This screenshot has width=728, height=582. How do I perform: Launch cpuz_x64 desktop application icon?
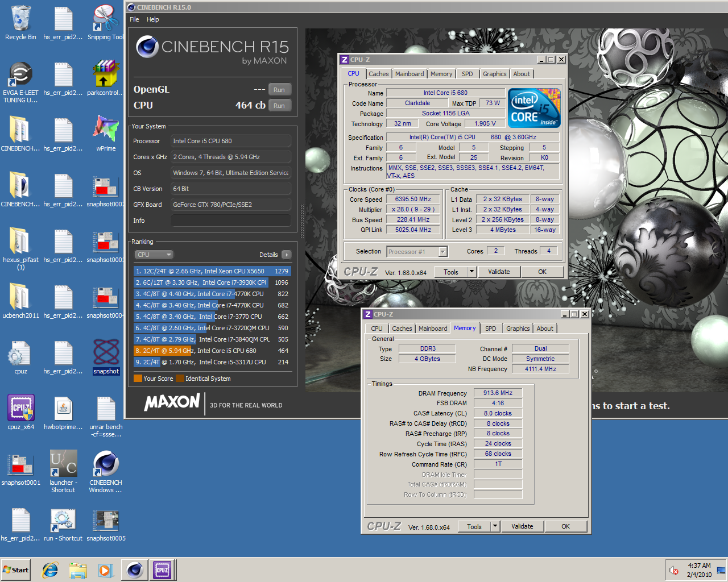click(20, 413)
